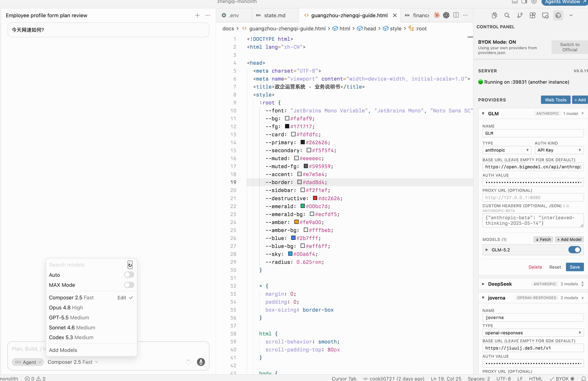Open the Explorer files icon

point(494,15)
